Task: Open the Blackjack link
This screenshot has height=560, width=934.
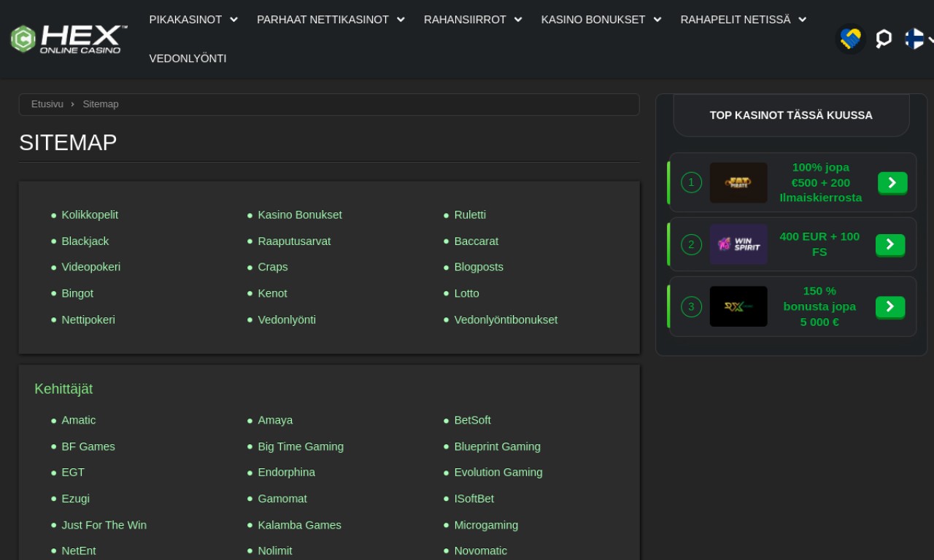Action: click(x=85, y=241)
